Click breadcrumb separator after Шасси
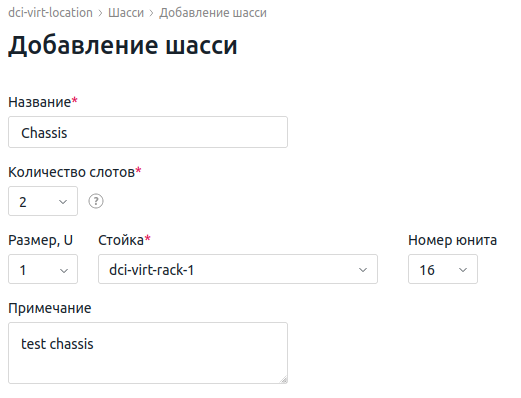Image resolution: width=521 pixels, height=398 pixels. 151,13
